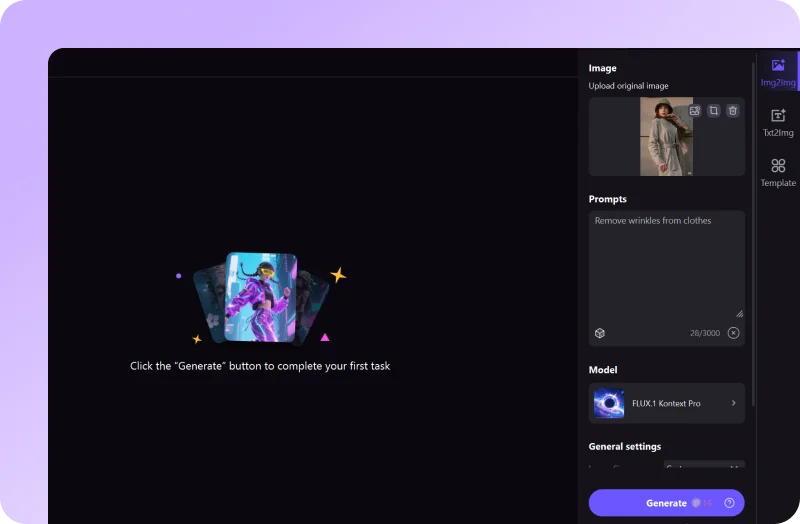This screenshot has width=800, height=524.
Task: Click the FLUX.1 model thumbnail
Action: (609, 403)
